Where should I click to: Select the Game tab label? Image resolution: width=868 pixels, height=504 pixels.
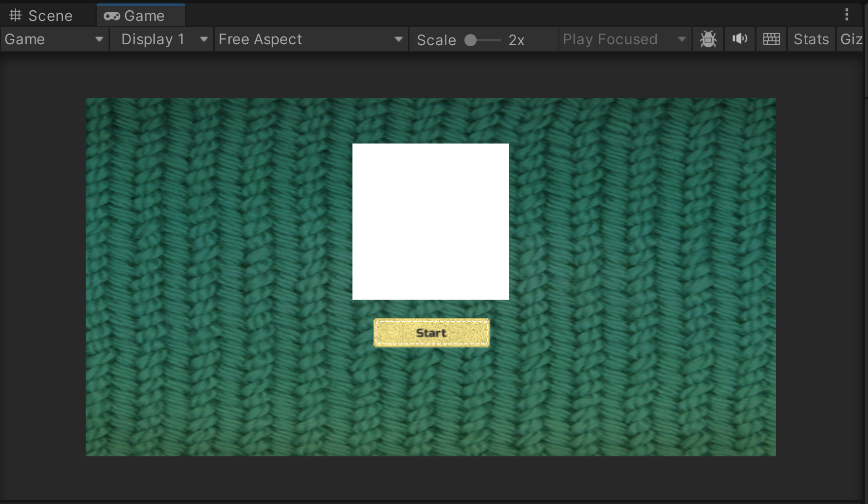pyautogui.click(x=144, y=16)
